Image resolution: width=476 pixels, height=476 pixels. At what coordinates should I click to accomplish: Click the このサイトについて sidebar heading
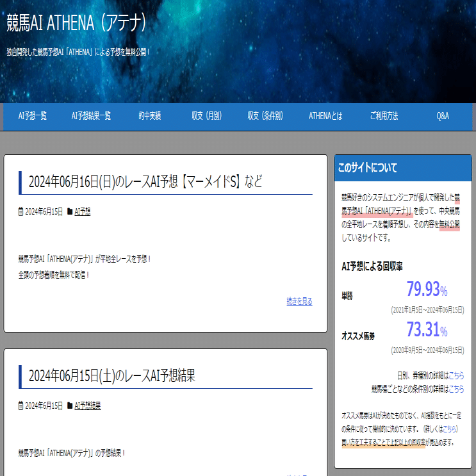tap(367, 168)
